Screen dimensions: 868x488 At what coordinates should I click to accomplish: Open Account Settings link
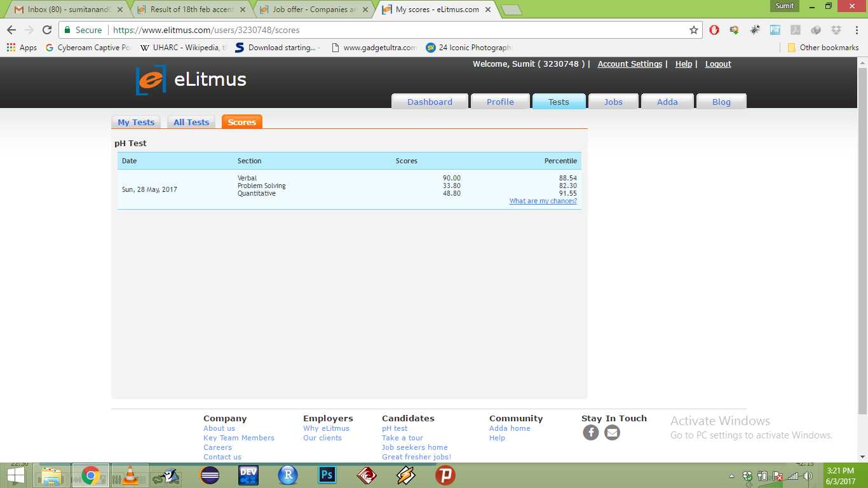630,64
